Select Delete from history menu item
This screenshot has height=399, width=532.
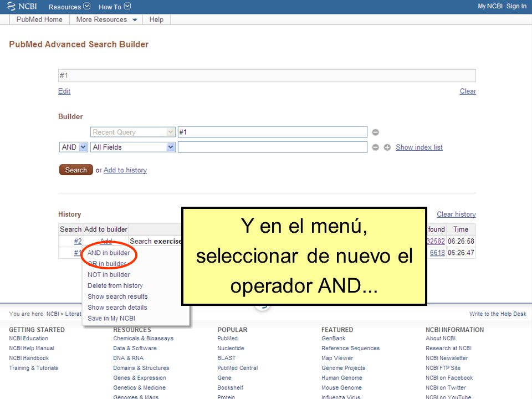click(x=115, y=285)
